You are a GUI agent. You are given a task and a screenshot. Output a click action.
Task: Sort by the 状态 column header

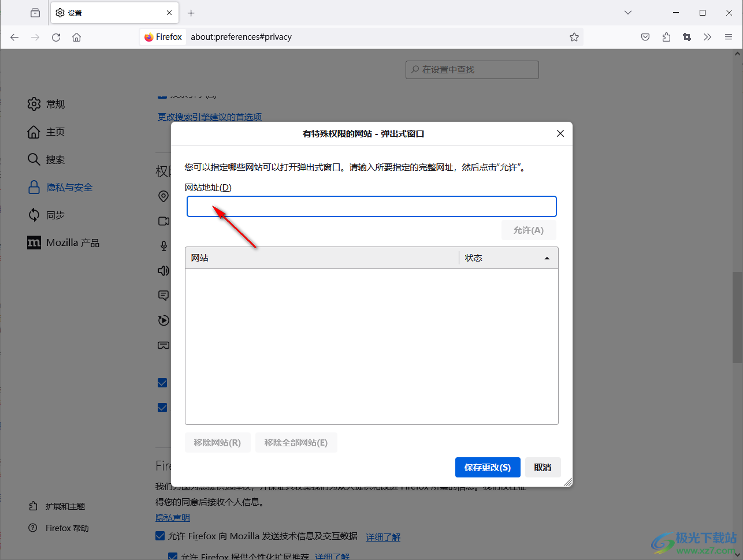(508, 258)
